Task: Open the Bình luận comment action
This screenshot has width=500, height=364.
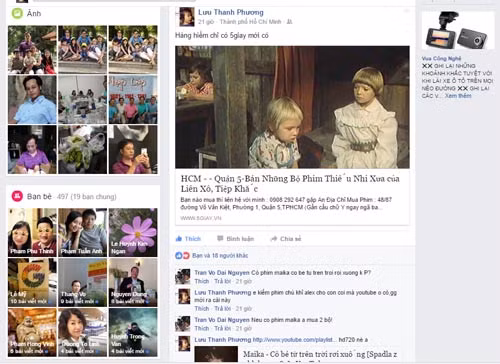Action: pos(235,239)
